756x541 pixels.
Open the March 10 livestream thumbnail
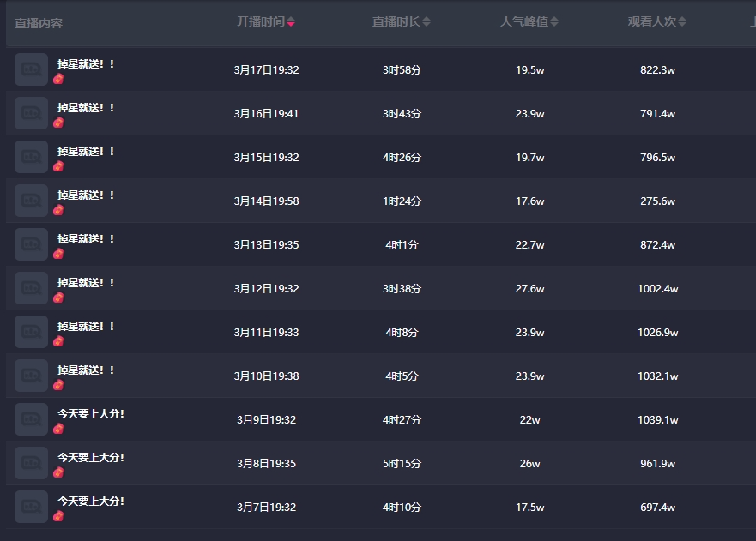click(x=32, y=376)
